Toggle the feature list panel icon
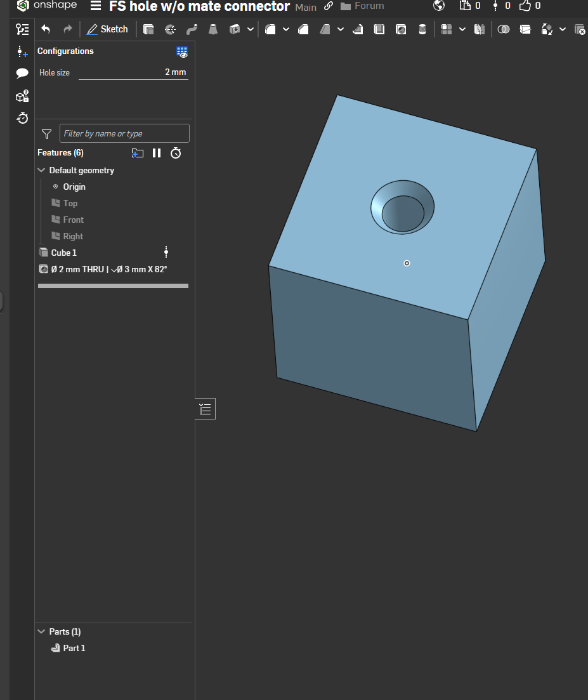Image resolution: width=588 pixels, height=700 pixels. pos(22,29)
